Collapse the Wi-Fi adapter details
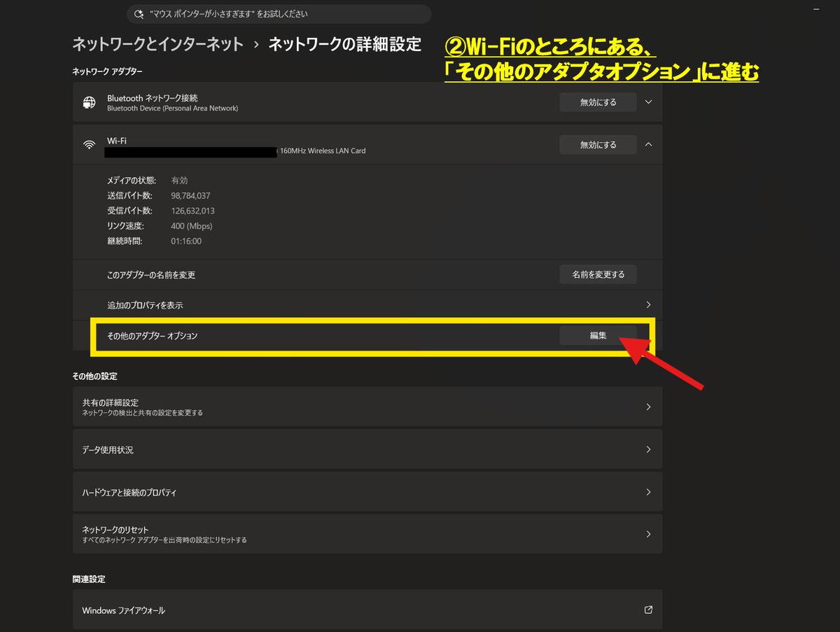This screenshot has width=840, height=632. [x=648, y=145]
